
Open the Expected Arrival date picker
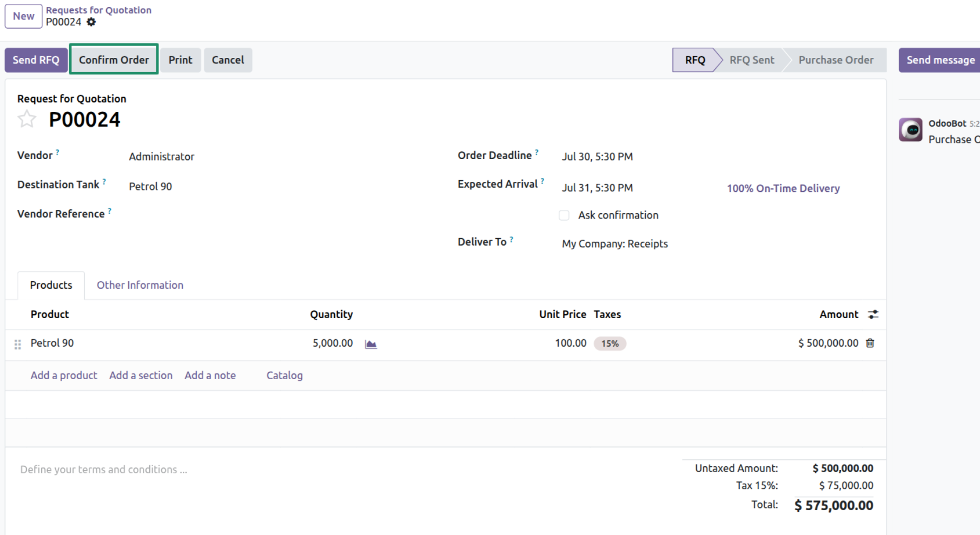[x=597, y=188]
